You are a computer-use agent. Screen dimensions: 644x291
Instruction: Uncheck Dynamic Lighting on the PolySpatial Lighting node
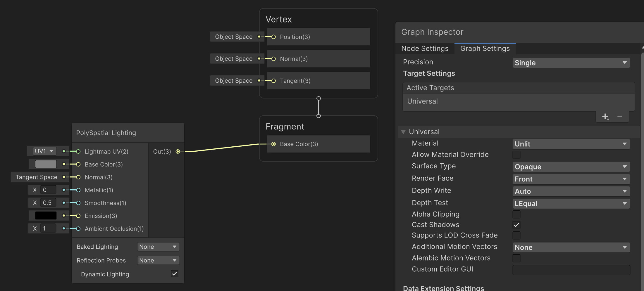(174, 274)
